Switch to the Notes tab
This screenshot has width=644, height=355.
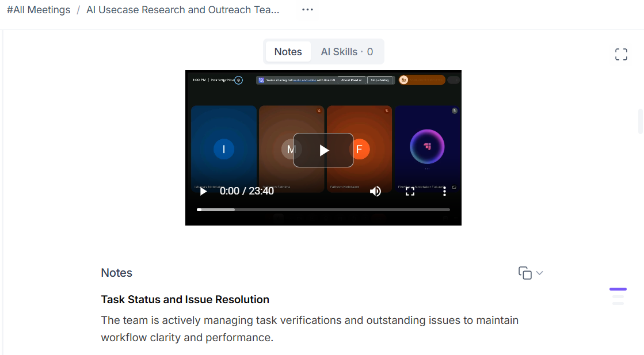(288, 52)
